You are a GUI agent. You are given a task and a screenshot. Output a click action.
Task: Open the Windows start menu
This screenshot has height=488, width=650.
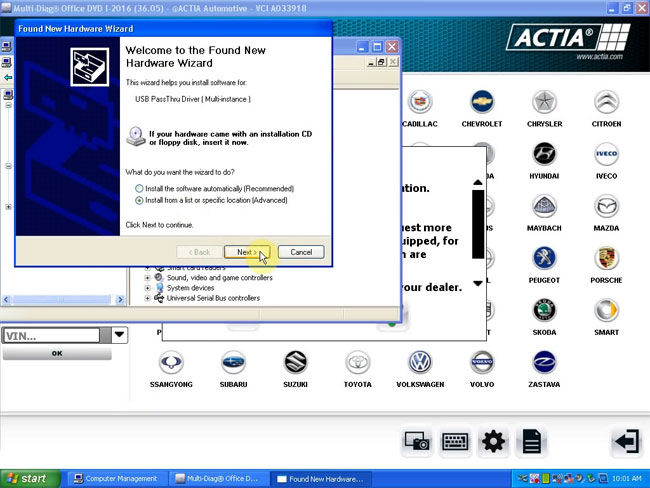[x=30, y=478]
